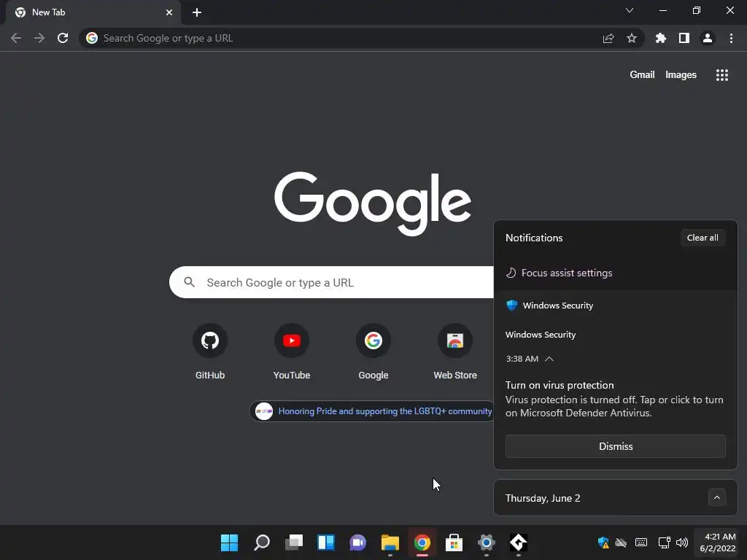
Task: Reload the current page
Action: [x=63, y=38]
